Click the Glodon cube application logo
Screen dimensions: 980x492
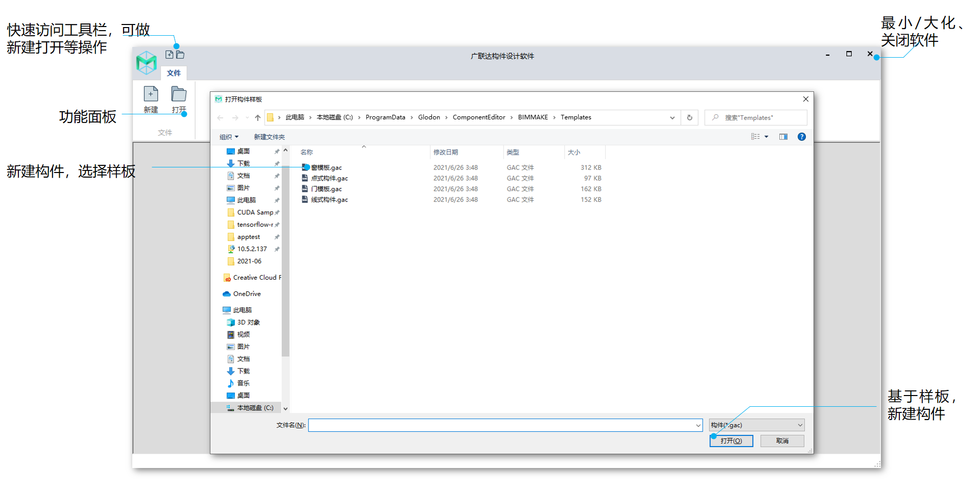147,63
